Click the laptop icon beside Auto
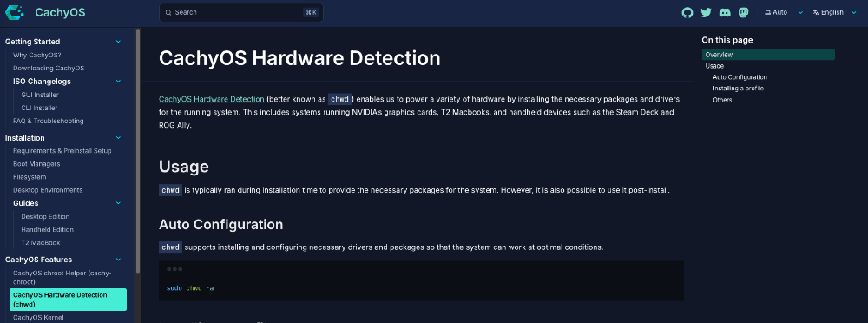Screen dimensions: 868x323 point(768,12)
